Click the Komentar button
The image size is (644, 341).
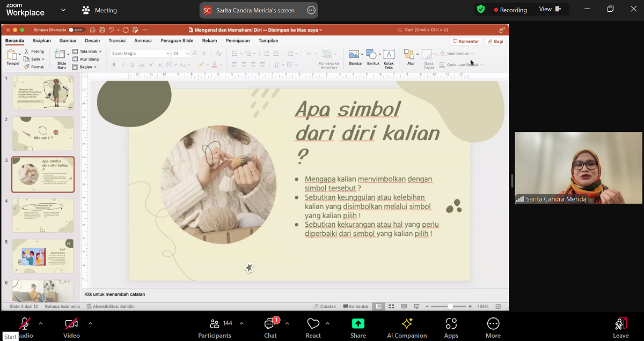tap(465, 41)
